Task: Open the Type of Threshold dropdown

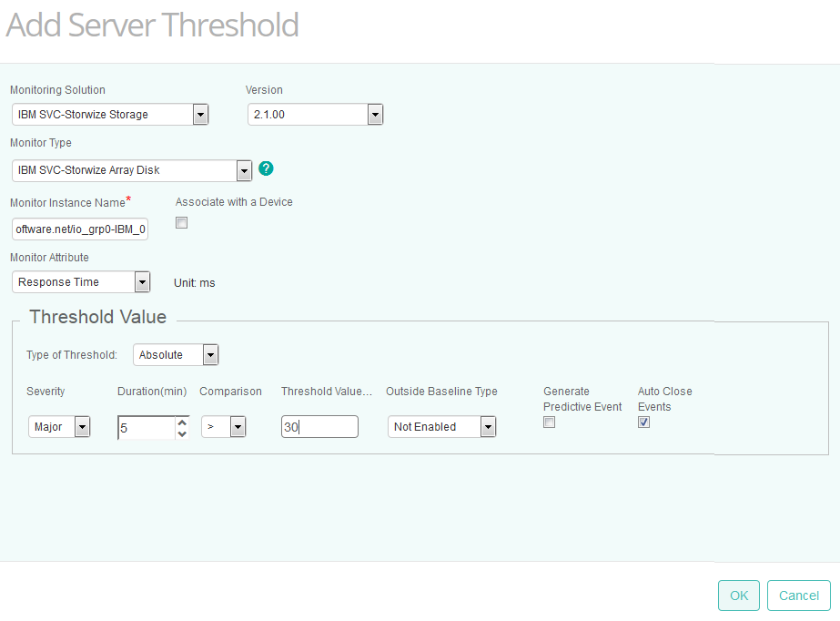Action: [210, 354]
